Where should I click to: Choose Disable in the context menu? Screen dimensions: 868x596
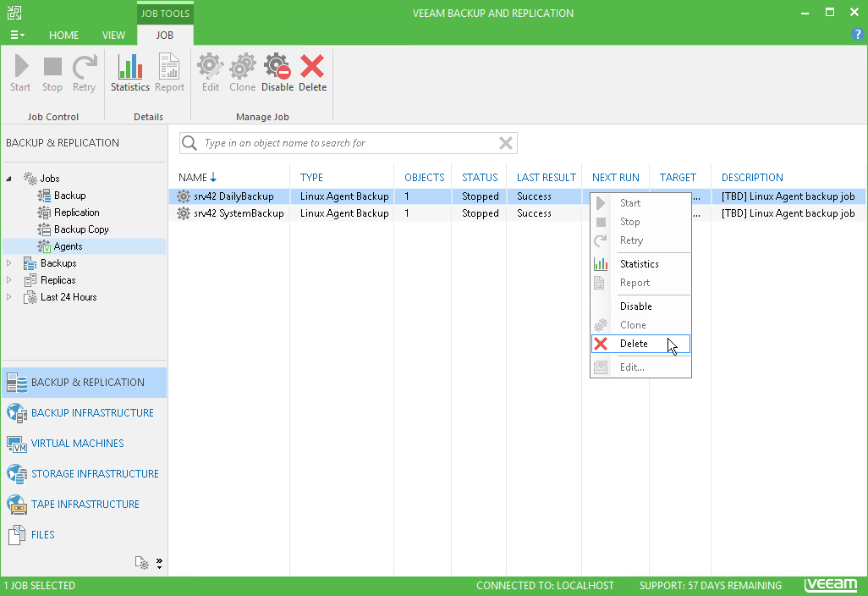pos(640,306)
